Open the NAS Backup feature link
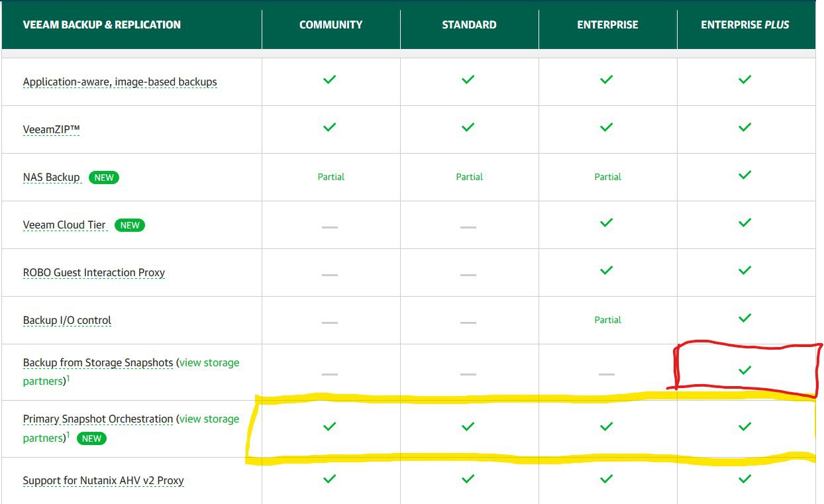 pos(52,177)
